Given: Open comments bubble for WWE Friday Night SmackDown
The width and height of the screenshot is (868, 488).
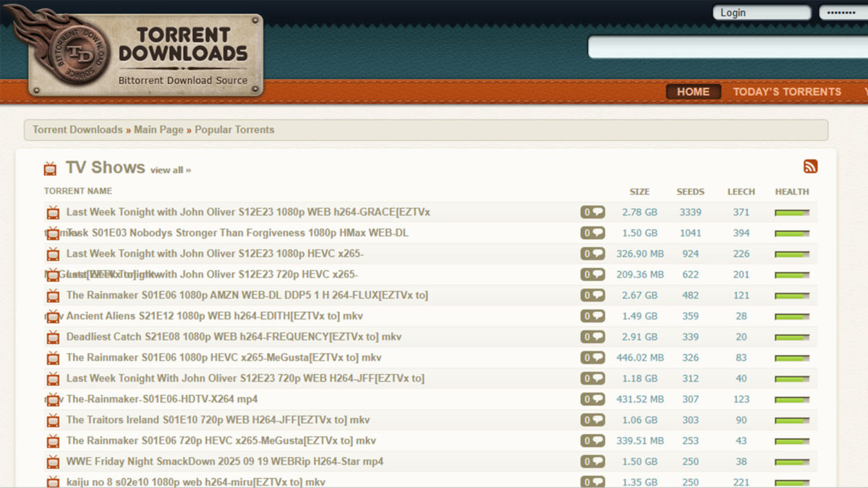Looking at the screenshot, I should pyautogui.click(x=592, y=461).
